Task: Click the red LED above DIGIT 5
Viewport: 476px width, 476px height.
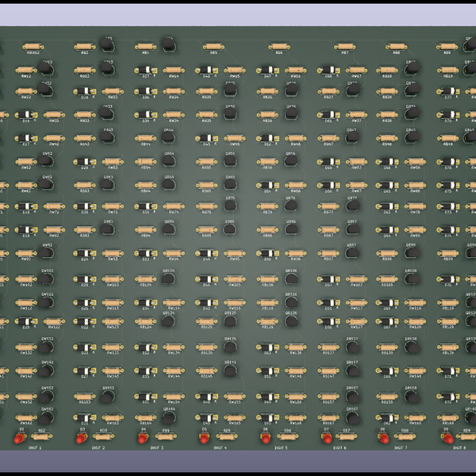Action: click(265, 437)
